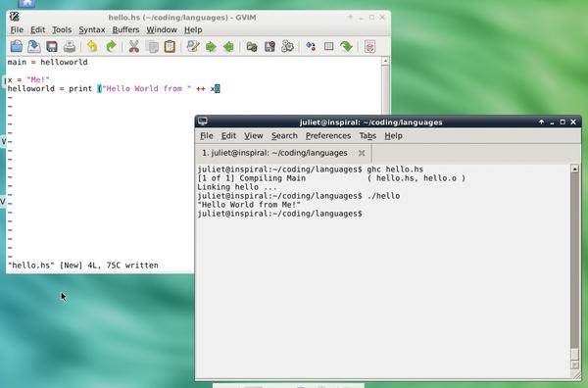Open Find and Replace toolbar icon

point(193,46)
